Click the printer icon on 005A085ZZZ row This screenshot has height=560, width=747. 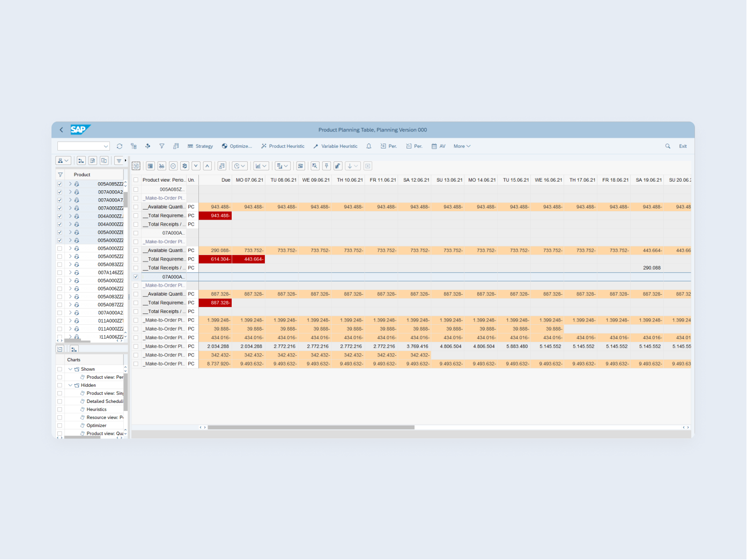(77, 184)
